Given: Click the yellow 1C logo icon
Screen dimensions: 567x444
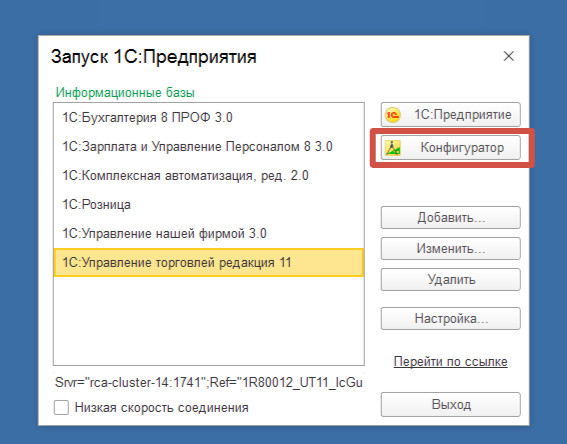Looking at the screenshot, I should click(393, 115).
